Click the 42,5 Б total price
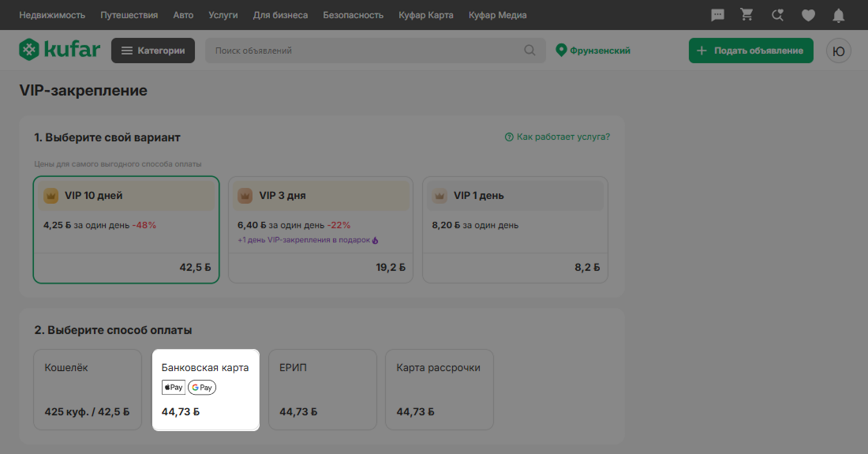Screen dimensions: 868x454 pyautogui.click(x=195, y=268)
